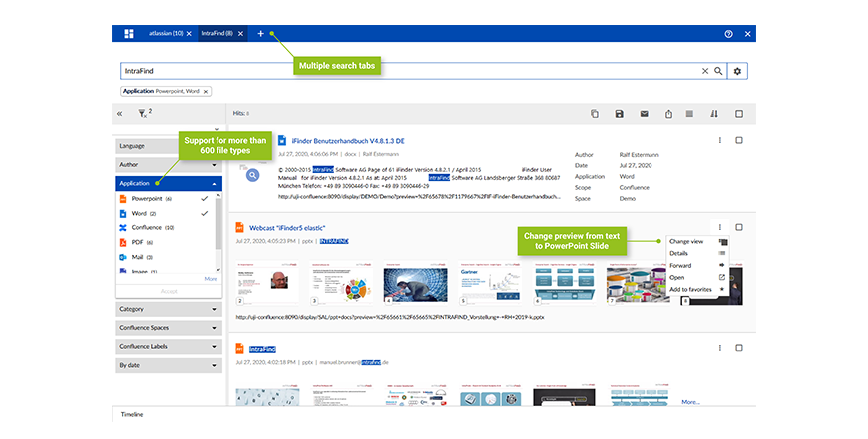Image resolution: width=868 pixels, height=439 pixels.
Task: Select the Mail application filter
Action: click(x=165, y=257)
